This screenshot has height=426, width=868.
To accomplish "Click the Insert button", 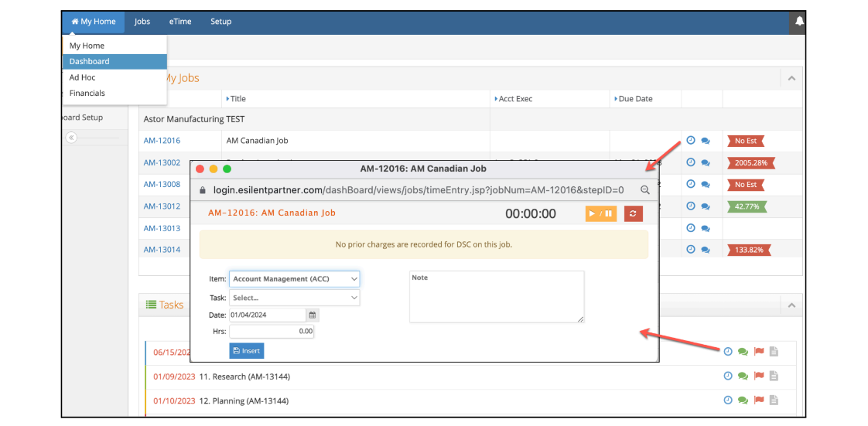I will (246, 351).
